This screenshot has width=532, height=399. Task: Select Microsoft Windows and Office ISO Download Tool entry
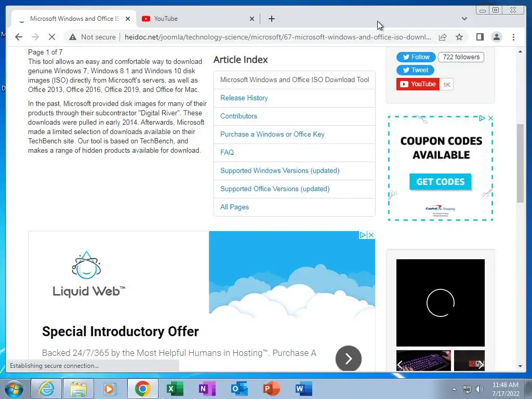coord(295,79)
